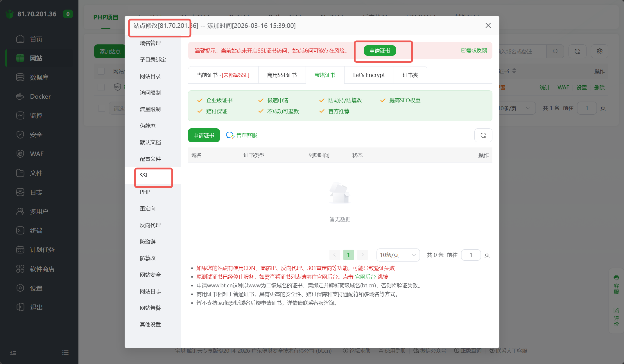Switch to the Let's Encrypt tab
The image size is (624, 364).
pyautogui.click(x=369, y=75)
